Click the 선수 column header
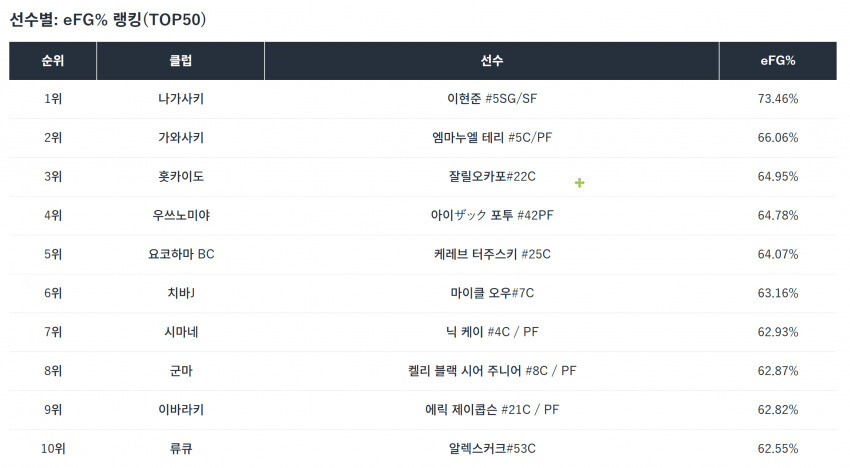This screenshot has height=468, width=850. click(x=492, y=61)
